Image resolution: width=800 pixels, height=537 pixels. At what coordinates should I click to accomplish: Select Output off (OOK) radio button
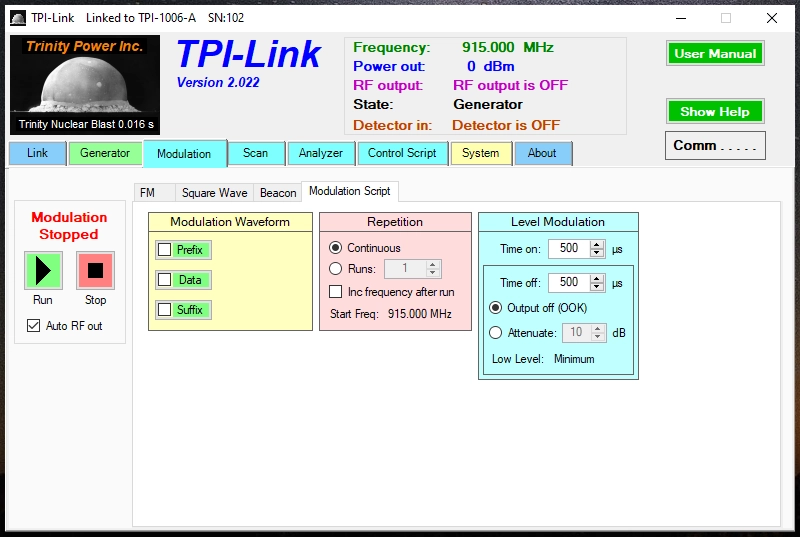point(495,308)
